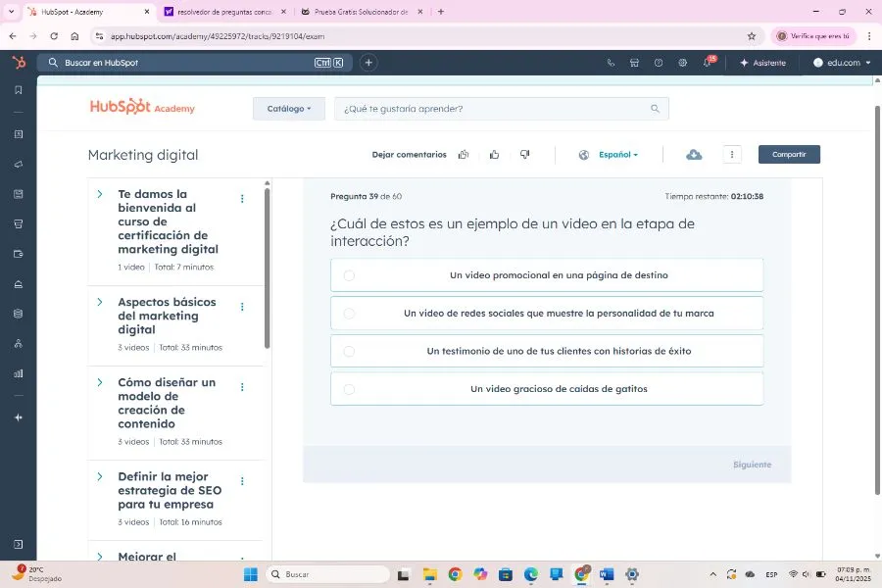
Task: Click the cloud download icon
Action: [694, 155]
